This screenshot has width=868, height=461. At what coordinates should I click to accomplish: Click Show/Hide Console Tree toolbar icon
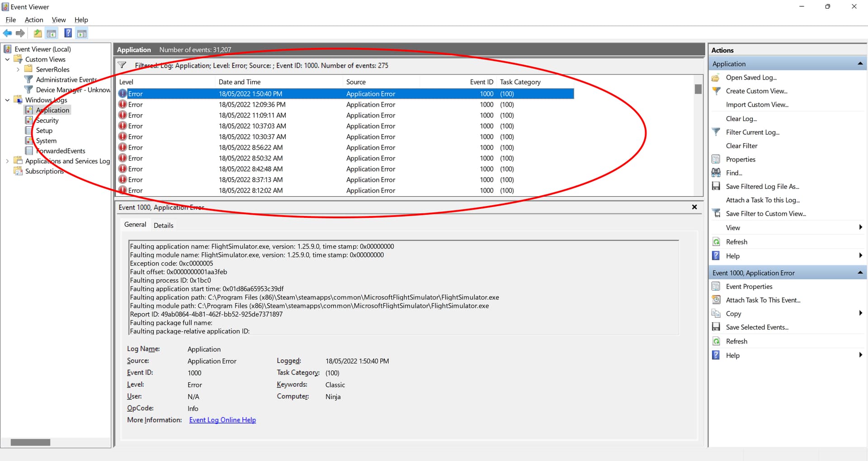(52, 33)
